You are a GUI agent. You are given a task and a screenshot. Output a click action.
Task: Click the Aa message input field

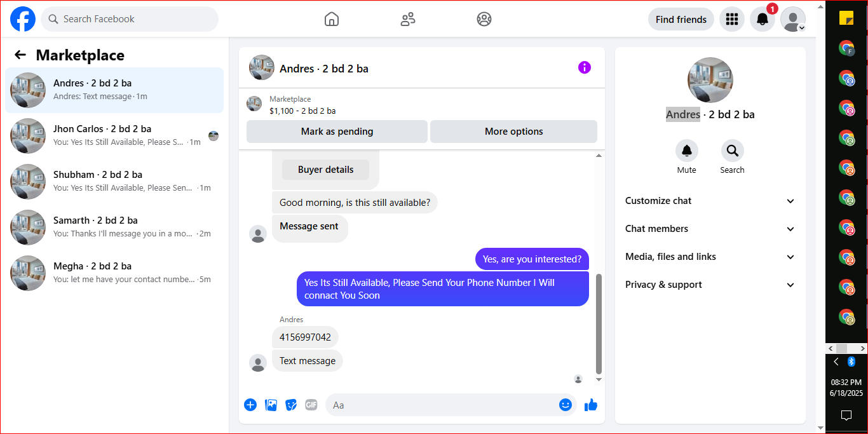442,405
